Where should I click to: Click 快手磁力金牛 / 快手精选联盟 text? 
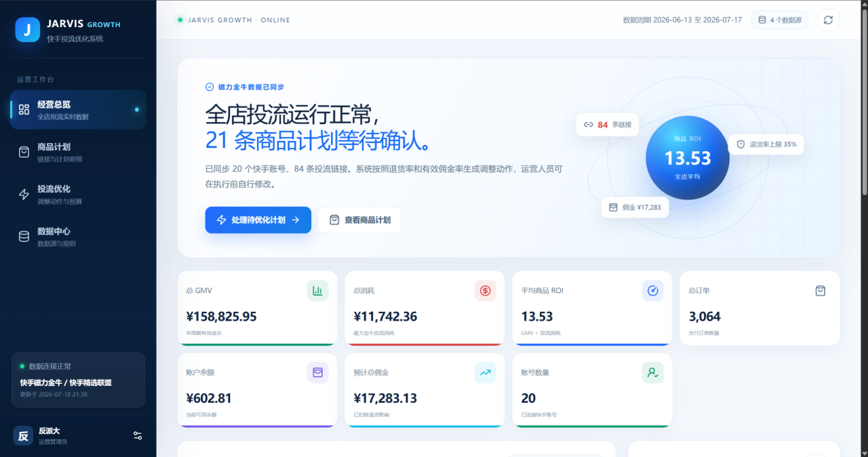(66, 382)
